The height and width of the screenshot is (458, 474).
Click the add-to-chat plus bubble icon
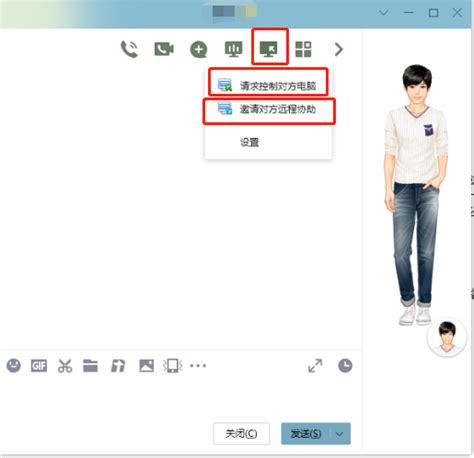[199, 50]
